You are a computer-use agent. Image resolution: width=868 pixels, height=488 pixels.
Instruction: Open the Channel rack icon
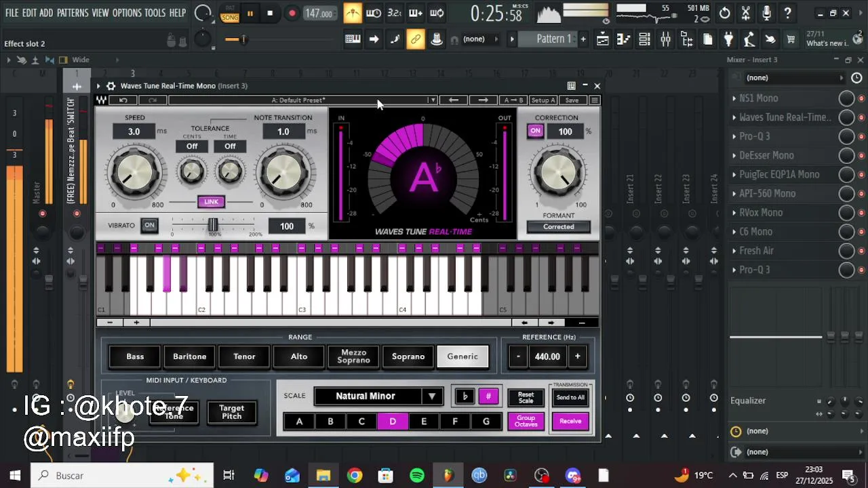tap(644, 39)
